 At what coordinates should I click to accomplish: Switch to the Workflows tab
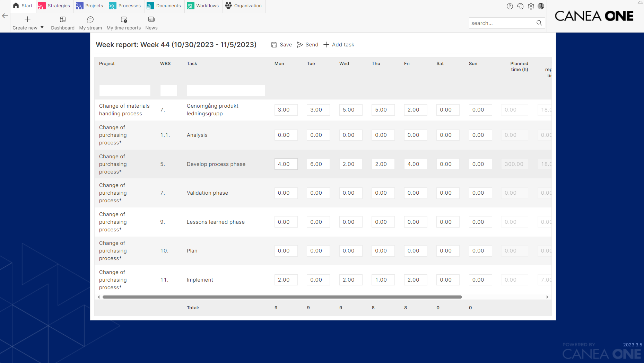[x=203, y=6]
